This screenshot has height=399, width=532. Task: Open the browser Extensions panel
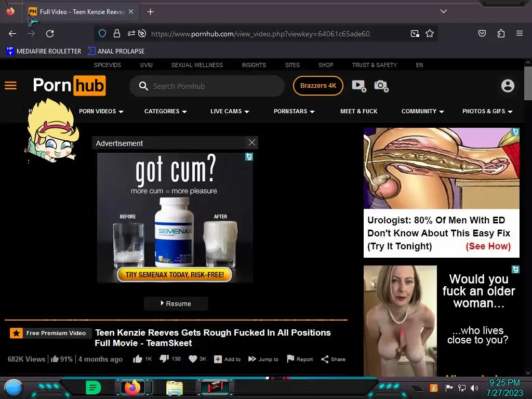coord(501,33)
